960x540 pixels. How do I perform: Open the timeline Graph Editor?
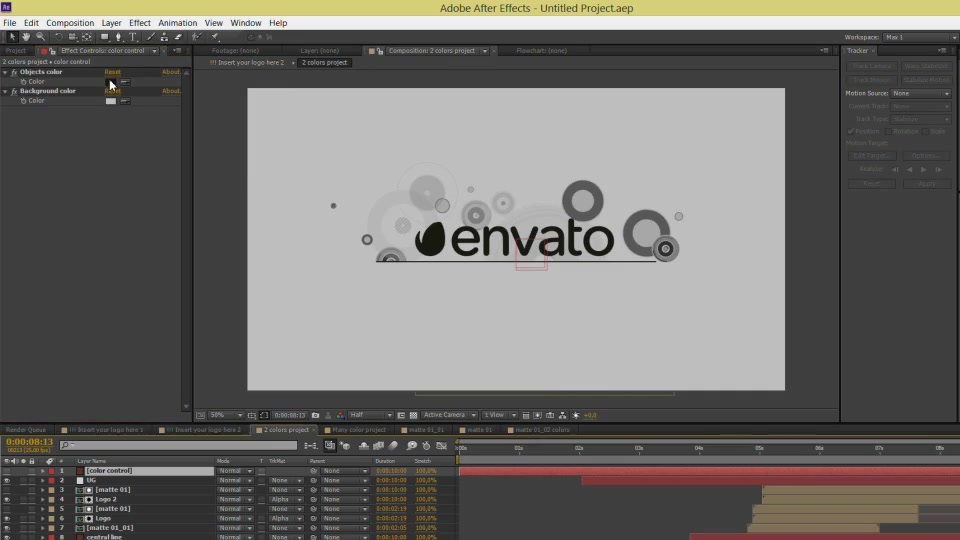441,446
